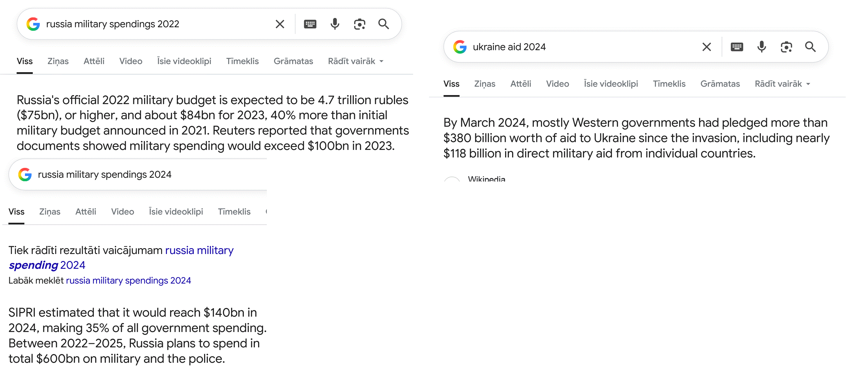Click magnifier to search Russia 2022 query
Image resolution: width=868 pixels, height=381 pixels.
(x=383, y=24)
